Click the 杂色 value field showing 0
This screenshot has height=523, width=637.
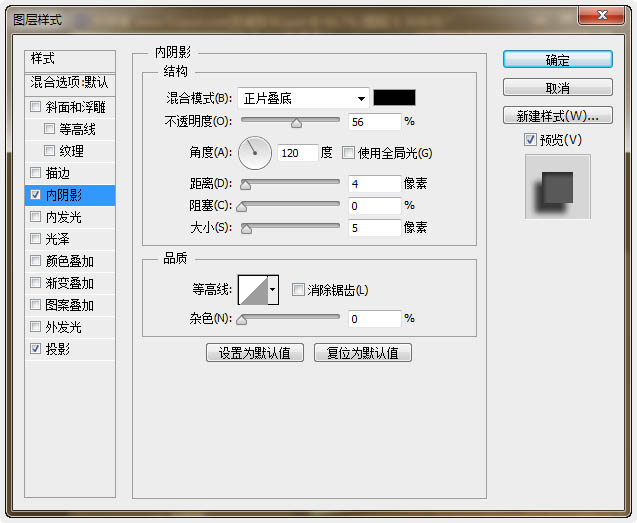[x=375, y=319]
